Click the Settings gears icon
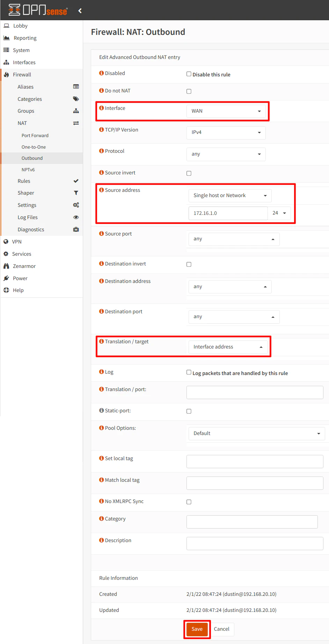This screenshot has width=329, height=644. (x=76, y=205)
